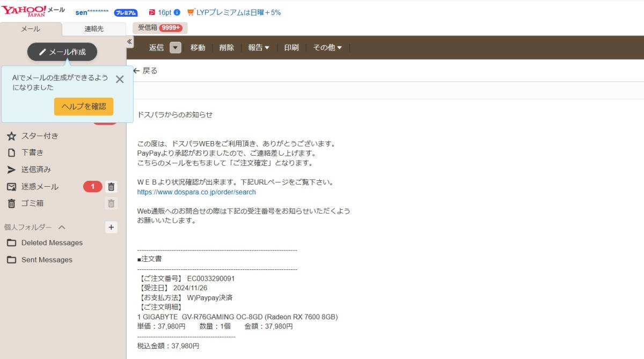The height and width of the screenshot is (359, 644).
Task: Compose mail with メール作成 button
Action: [62, 52]
